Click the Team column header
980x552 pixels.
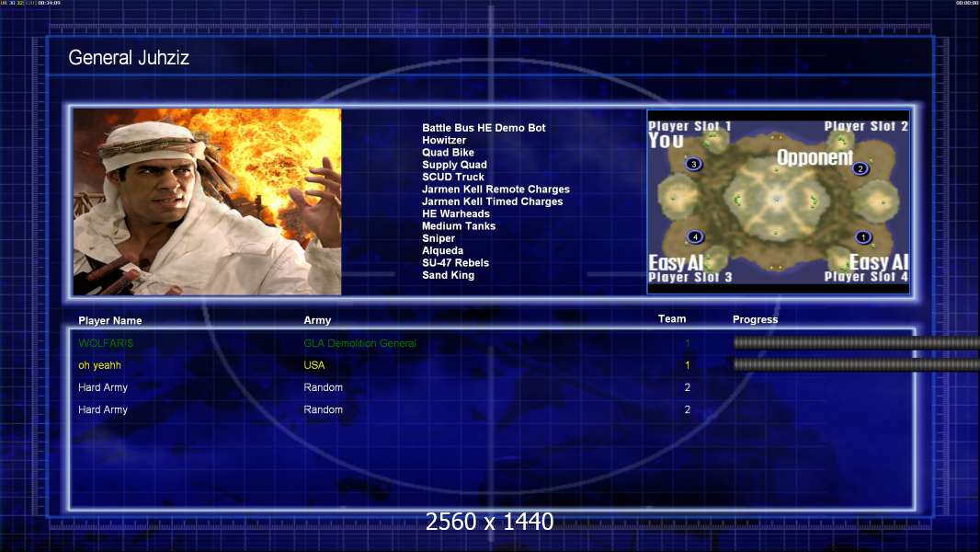(x=672, y=319)
